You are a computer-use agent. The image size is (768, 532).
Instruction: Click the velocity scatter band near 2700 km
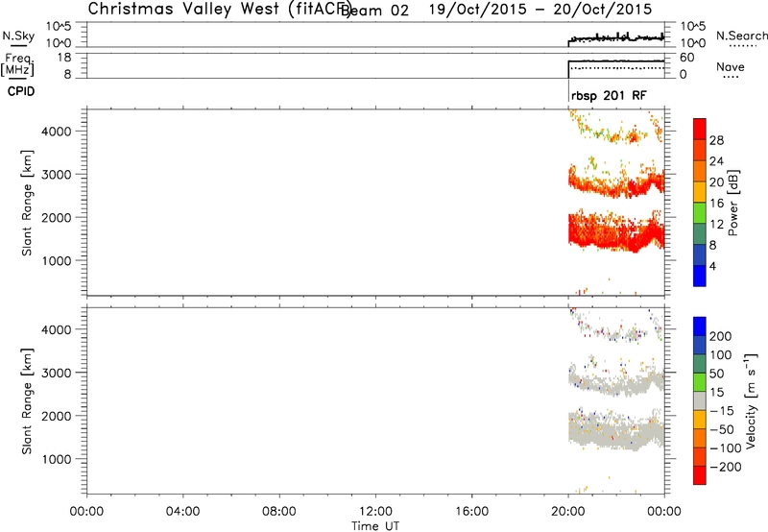pyautogui.click(x=615, y=382)
